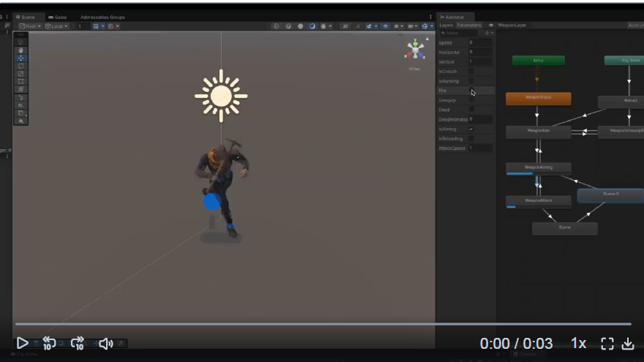Open the Local coordinate dropdown
Image resolution: width=644 pixels, height=362 pixels.
[x=56, y=26]
